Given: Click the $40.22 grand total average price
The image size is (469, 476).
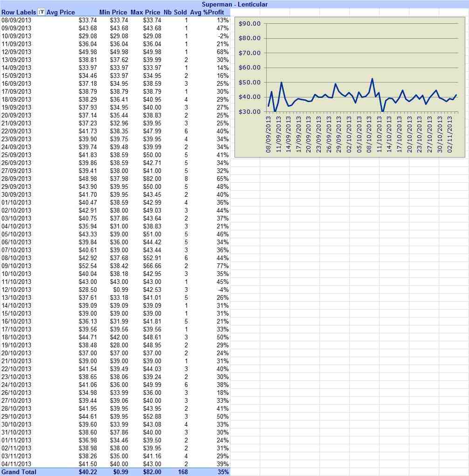Looking at the screenshot, I should [x=88, y=472].
